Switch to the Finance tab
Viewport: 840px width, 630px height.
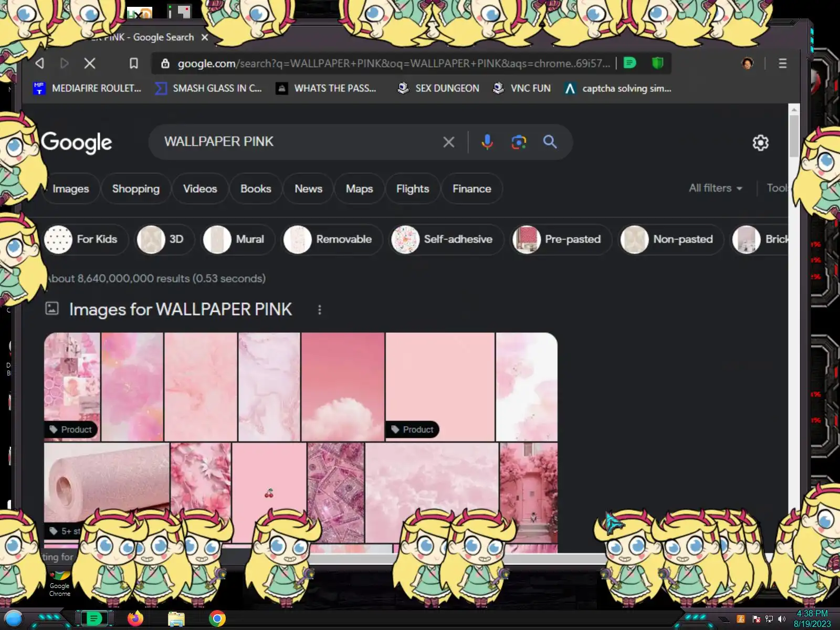coord(472,189)
